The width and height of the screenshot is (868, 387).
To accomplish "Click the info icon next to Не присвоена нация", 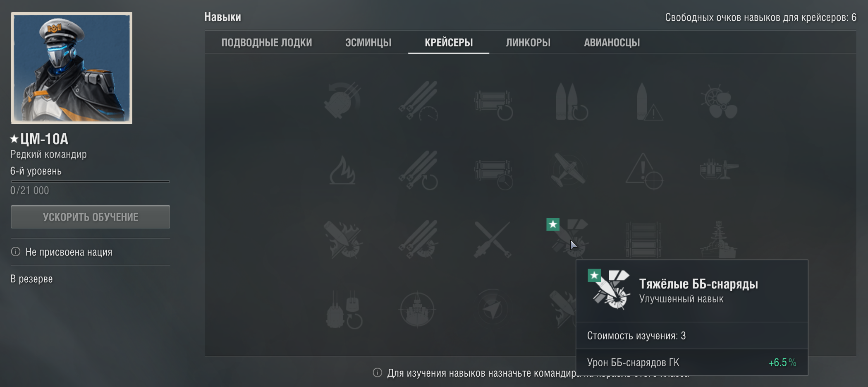I will tap(16, 252).
